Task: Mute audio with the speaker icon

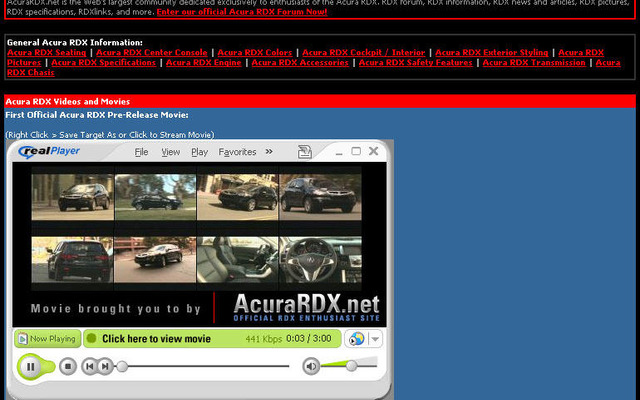Action: pyautogui.click(x=311, y=366)
